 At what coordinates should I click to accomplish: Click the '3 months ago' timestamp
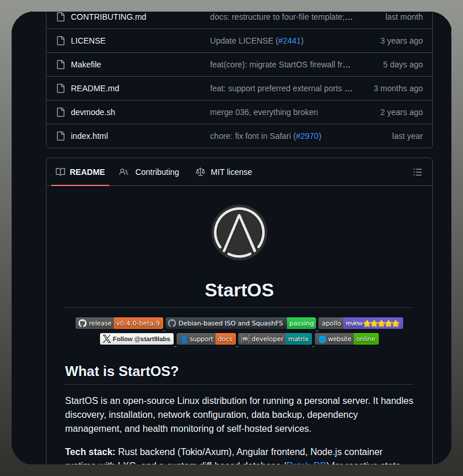(398, 88)
